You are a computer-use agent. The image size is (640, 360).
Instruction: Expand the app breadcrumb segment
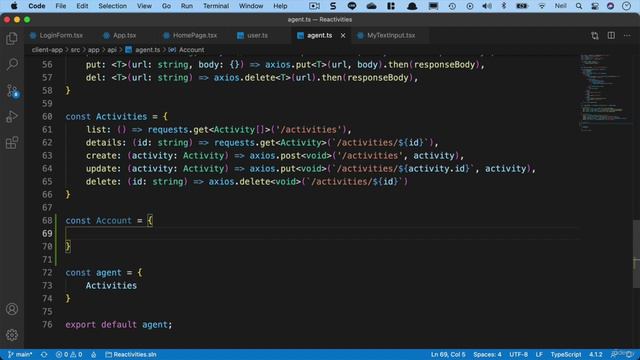tap(93, 50)
